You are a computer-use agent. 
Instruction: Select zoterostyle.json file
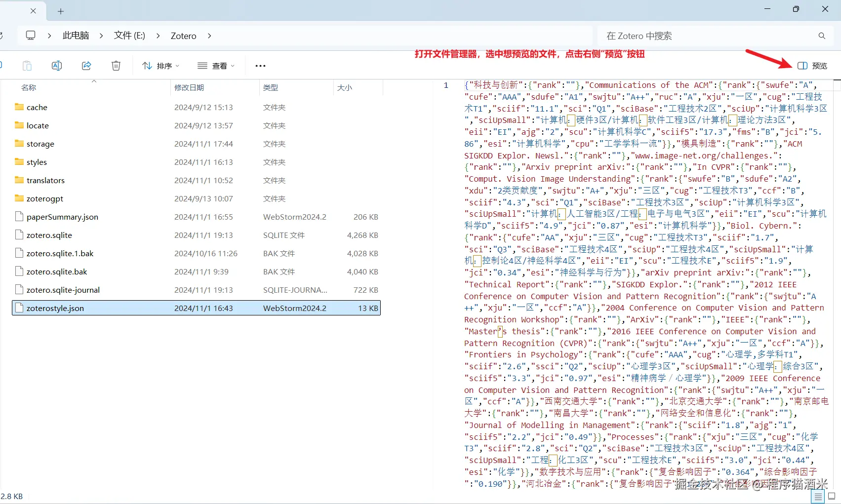coord(196,308)
